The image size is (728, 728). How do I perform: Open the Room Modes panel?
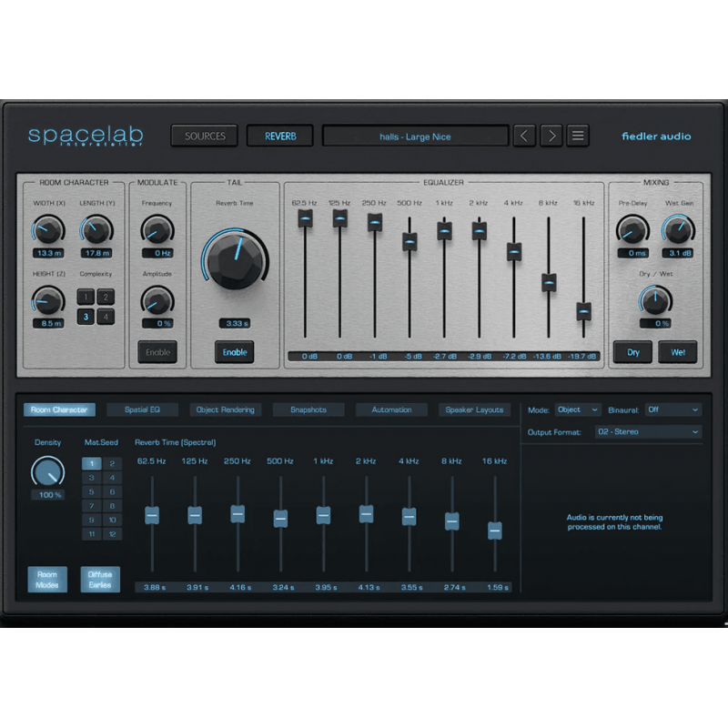point(47,579)
